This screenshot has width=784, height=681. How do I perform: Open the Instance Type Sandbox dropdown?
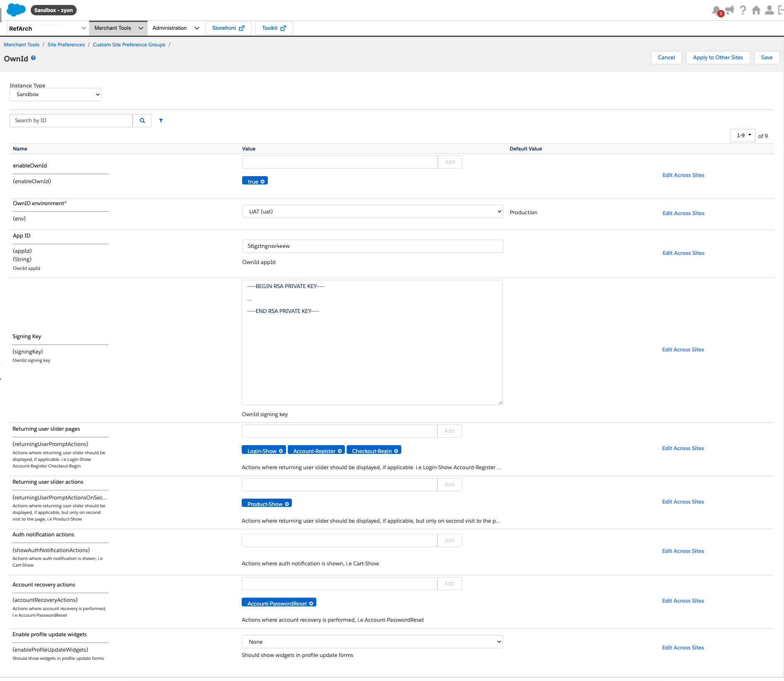[56, 95]
